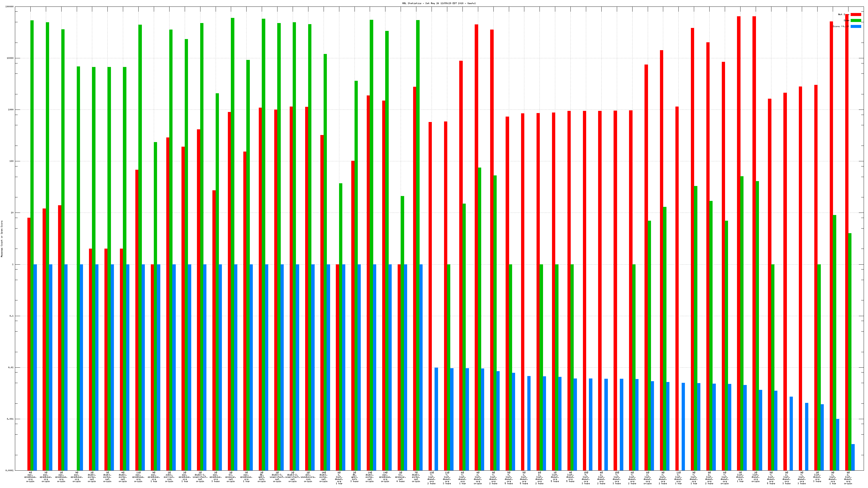Click the psbl.surriel.com origin axis label

169,477
